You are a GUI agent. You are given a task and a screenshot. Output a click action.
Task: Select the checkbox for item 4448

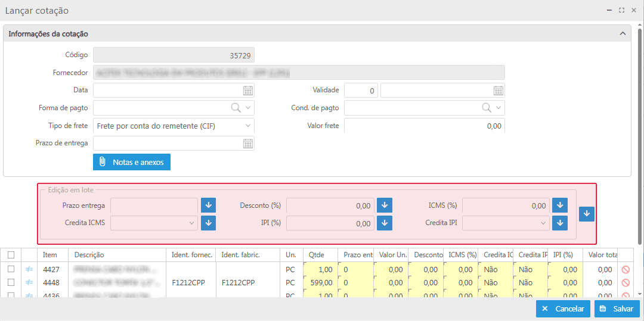(x=11, y=282)
